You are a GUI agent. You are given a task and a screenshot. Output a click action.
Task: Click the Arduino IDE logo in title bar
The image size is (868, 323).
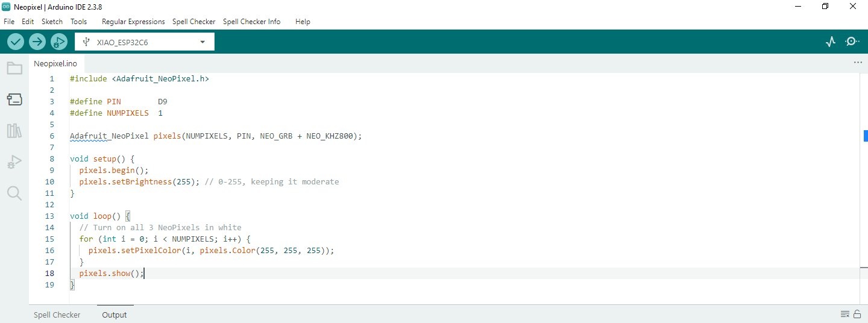click(x=7, y=6)
